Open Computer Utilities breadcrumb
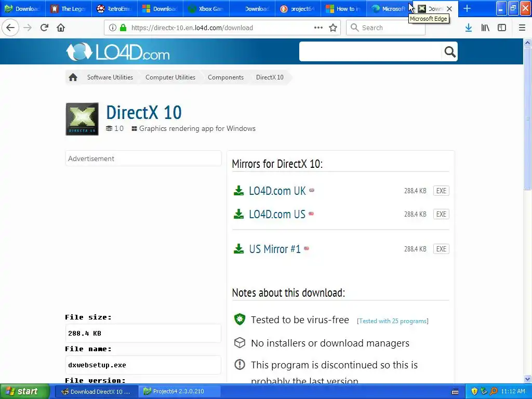The width and height of the screenshot is (532, 399). click(x=170, y=77)
